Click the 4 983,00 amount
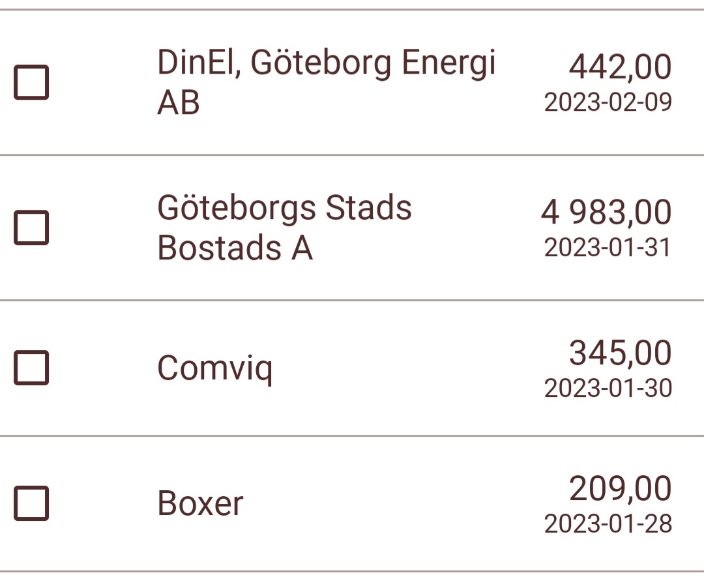The width and height of the screenshot is (704, 588). tap(606, 213)
